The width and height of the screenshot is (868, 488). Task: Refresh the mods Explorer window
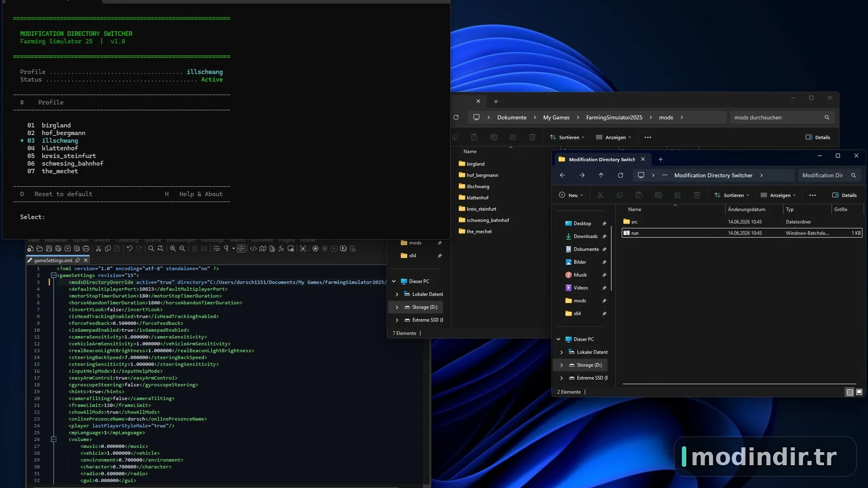[456, 117]
